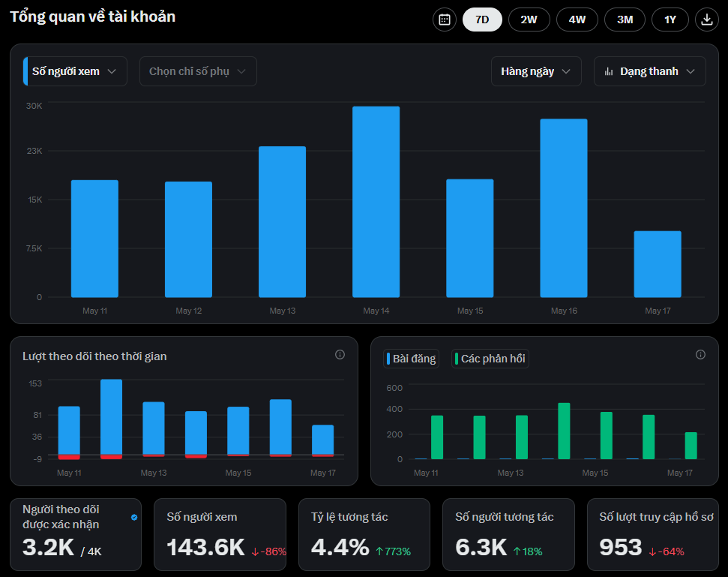Click the May 12 viewers bar
Viewport: 728px width, 577px height.
point(188,239)
